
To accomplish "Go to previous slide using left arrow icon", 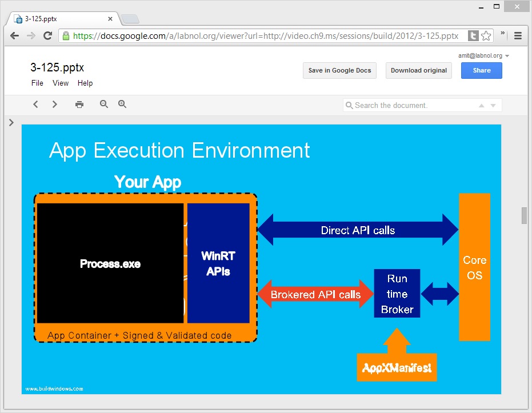I will pyautogui.click(x=35, y=104).
